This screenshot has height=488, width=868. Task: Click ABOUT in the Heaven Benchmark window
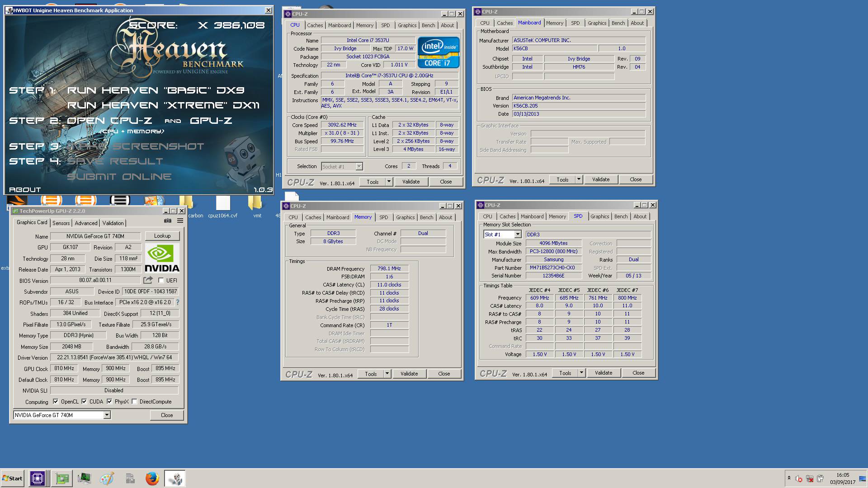click(25, 190)
